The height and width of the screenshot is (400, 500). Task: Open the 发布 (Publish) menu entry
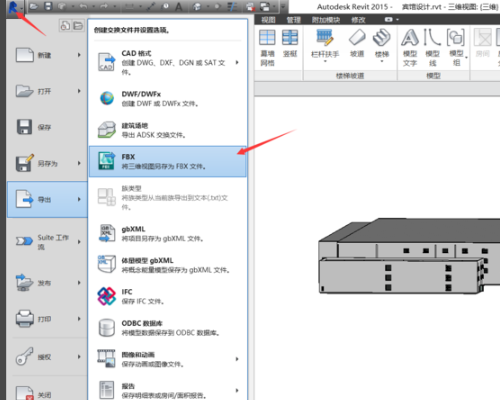coord(47,283)
